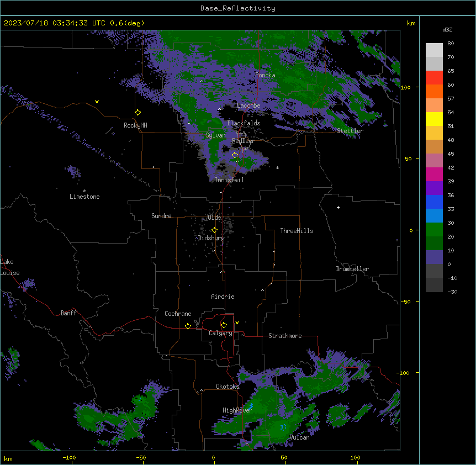Click the Airdrie label
Viewport: 476px width, 465px height.
(x=223, y=297)
